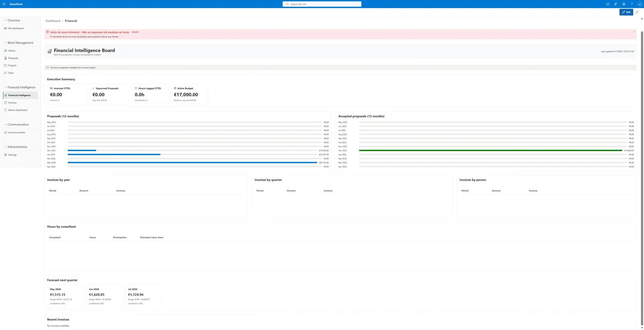Viewport: 644px width, 330px height.
Task: Click the megaphone icon in the top header
Action: (608, 4)
